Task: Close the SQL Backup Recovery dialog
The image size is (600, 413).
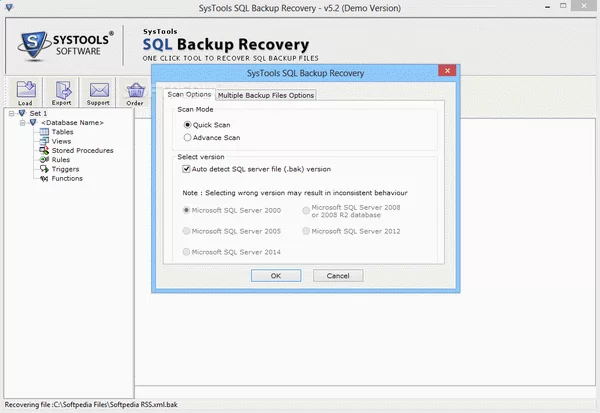Action: click(447, 70)
